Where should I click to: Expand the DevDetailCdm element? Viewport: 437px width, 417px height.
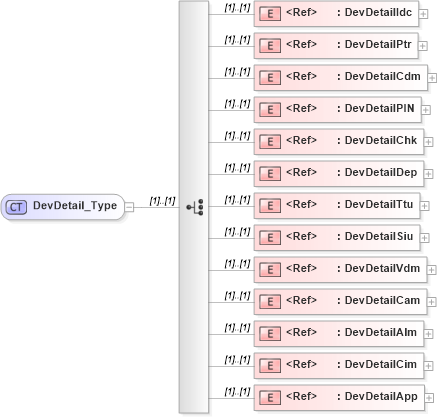[x=432, y=78]
